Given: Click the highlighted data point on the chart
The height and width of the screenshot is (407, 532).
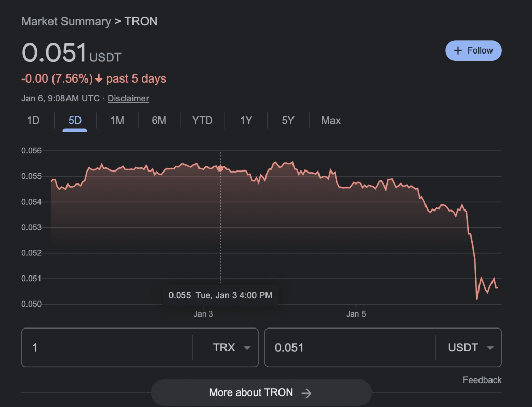Looking at the screenshot, I should tap(220, 168).
